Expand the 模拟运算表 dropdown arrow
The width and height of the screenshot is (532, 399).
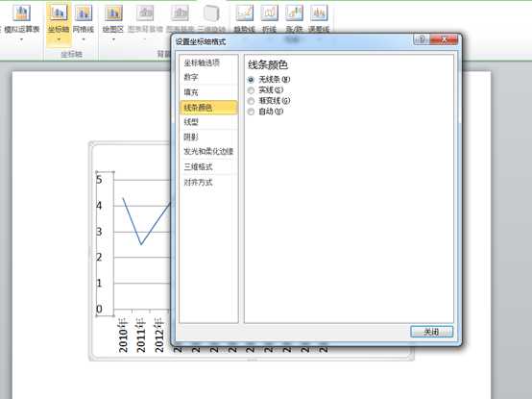[x=21, y=39]
